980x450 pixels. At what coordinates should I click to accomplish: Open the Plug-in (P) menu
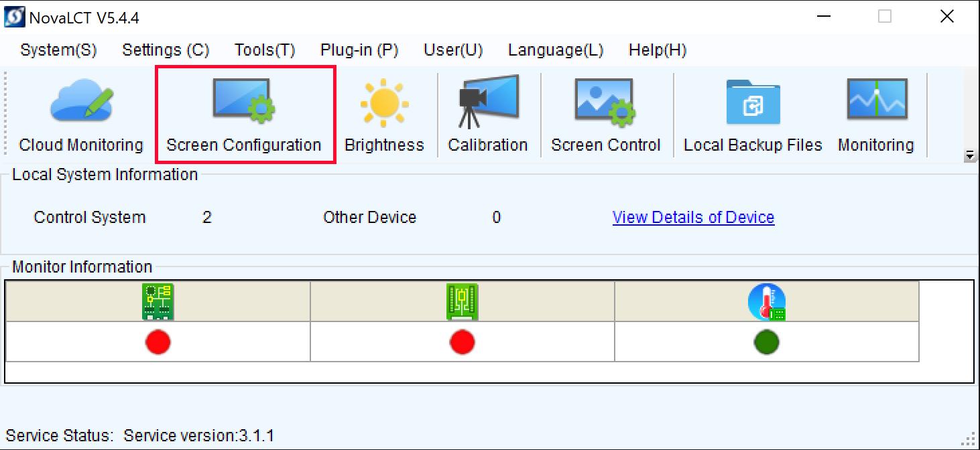pos(359,50)
